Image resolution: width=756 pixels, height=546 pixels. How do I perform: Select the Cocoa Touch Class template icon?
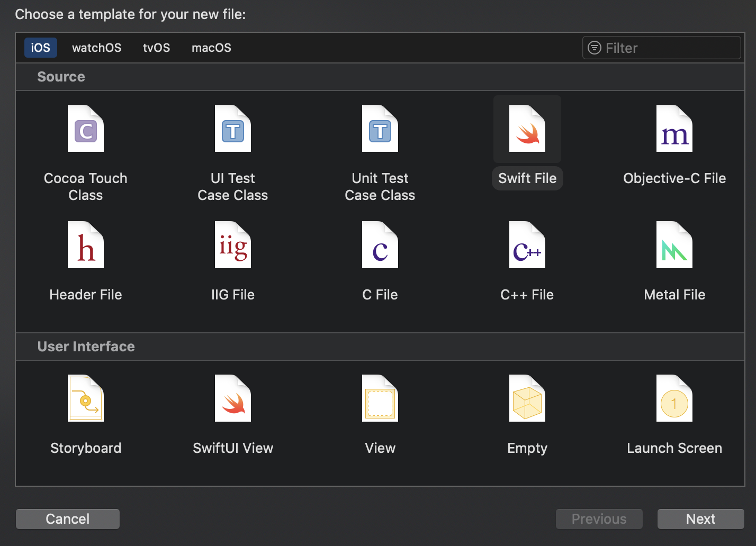(86, 129)
